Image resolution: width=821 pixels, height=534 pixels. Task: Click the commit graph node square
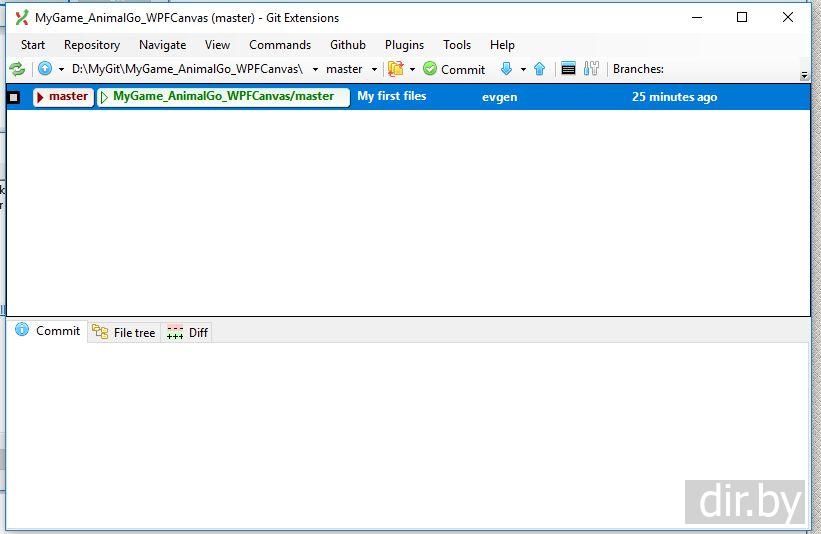(x=14, y=97)
